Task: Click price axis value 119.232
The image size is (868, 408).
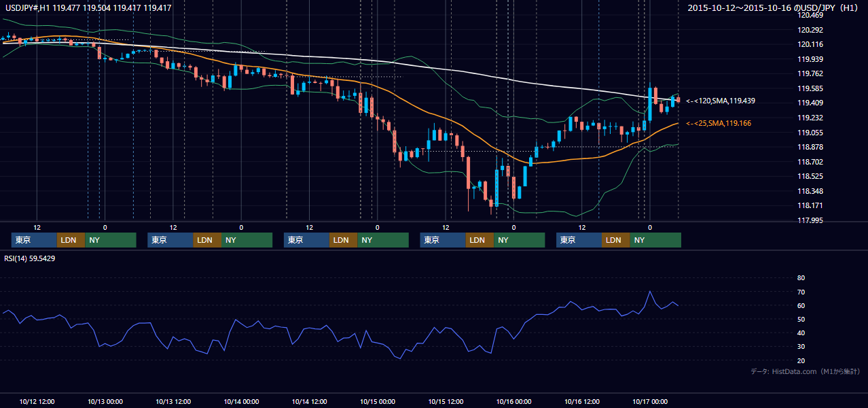Action: (x=810, y=118)
